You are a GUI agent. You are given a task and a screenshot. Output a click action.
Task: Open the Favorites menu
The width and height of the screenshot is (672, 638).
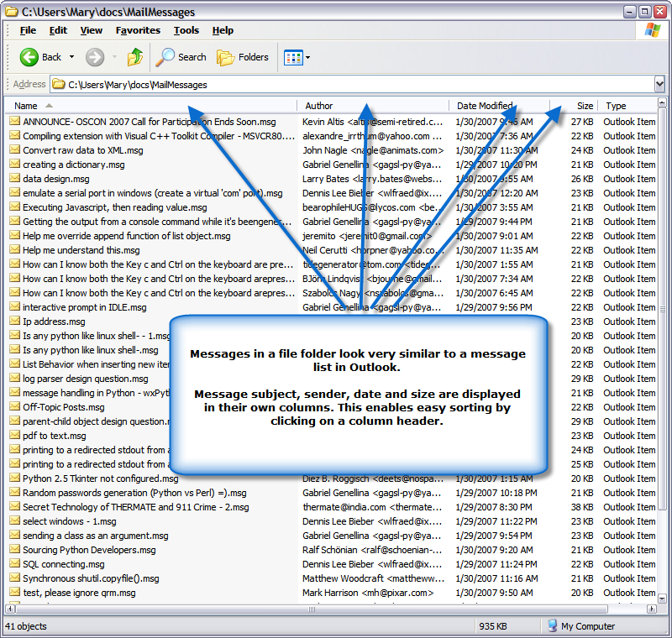click(x=138, y=30)
